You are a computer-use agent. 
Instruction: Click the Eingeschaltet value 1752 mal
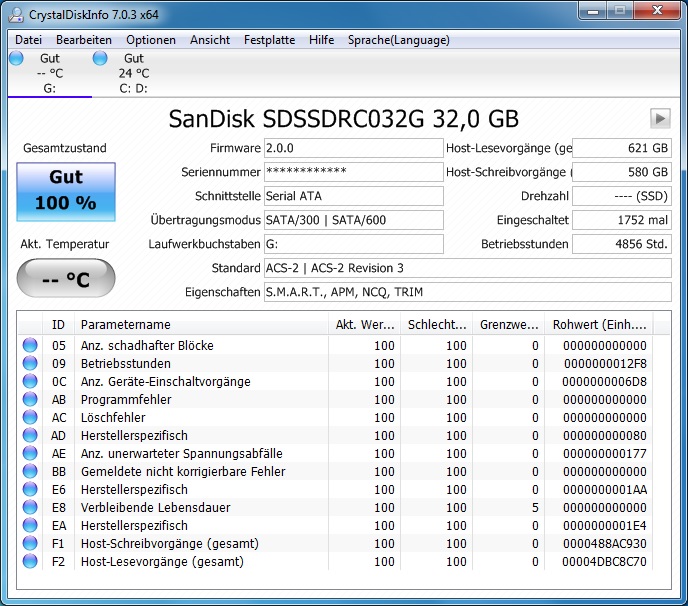click(x=622, y=220)
